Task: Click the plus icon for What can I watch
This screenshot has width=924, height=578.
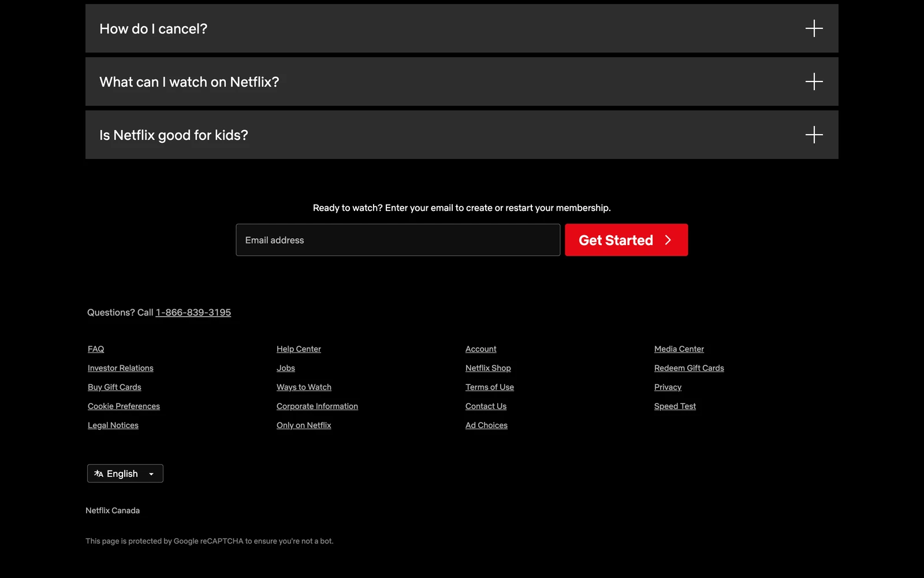Action: 814,81
